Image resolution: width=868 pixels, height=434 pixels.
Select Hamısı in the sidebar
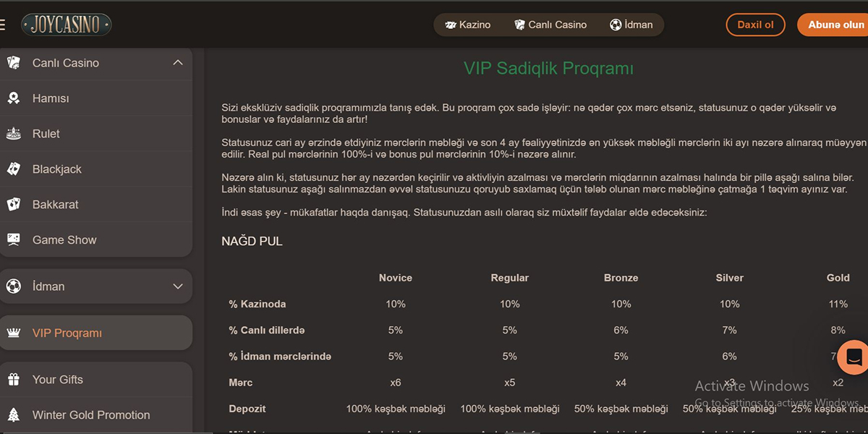click(51, 98)
